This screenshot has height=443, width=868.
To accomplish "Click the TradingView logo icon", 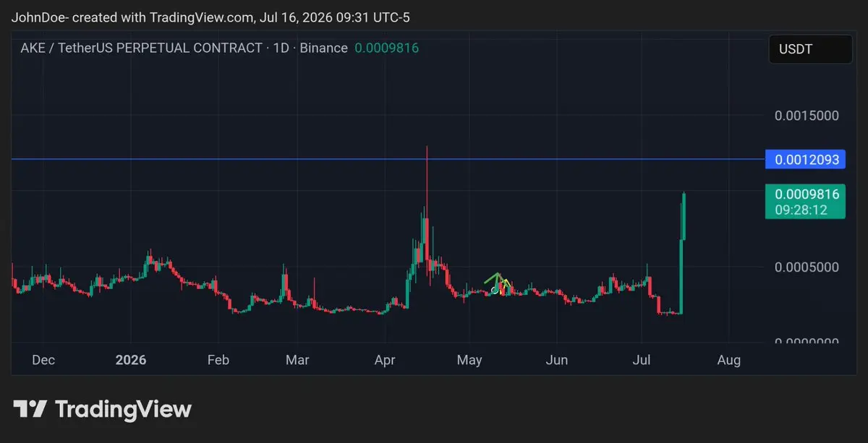I will [x=30, y=409].
